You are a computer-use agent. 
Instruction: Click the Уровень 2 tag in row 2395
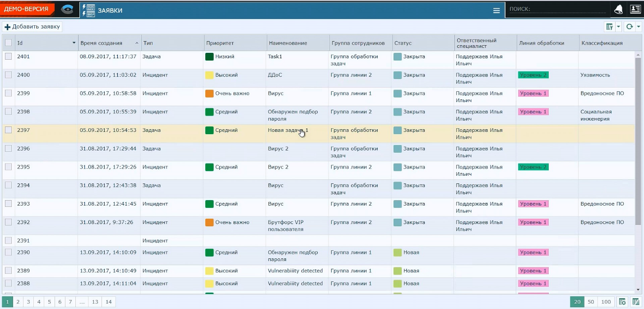pos(533,167)
